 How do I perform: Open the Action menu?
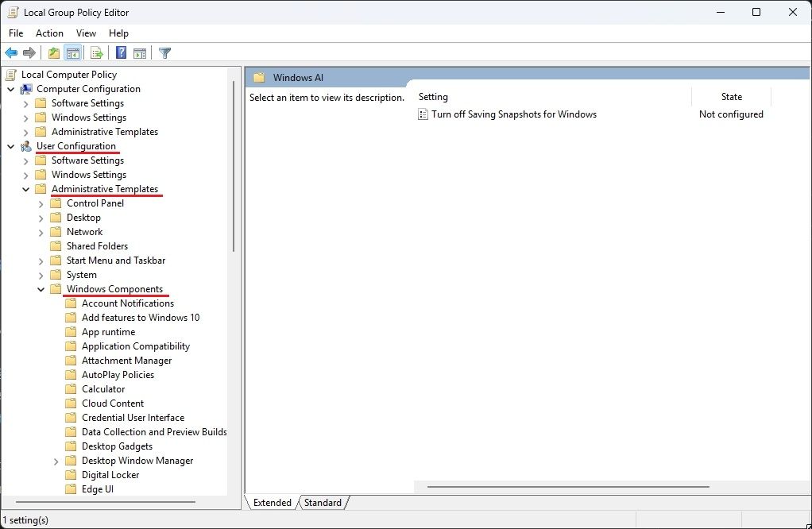49,33
